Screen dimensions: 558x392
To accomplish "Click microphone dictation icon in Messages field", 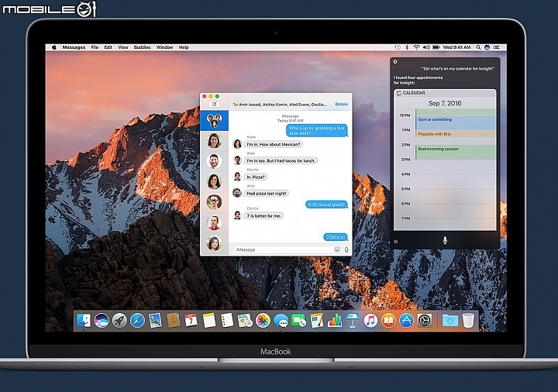I will tap(346, 249).
